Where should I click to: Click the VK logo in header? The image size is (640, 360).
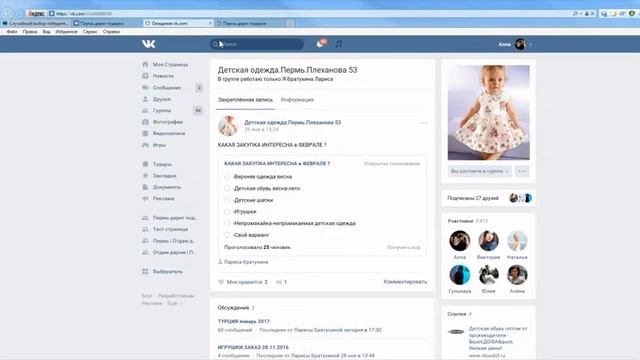pos(149,44)
